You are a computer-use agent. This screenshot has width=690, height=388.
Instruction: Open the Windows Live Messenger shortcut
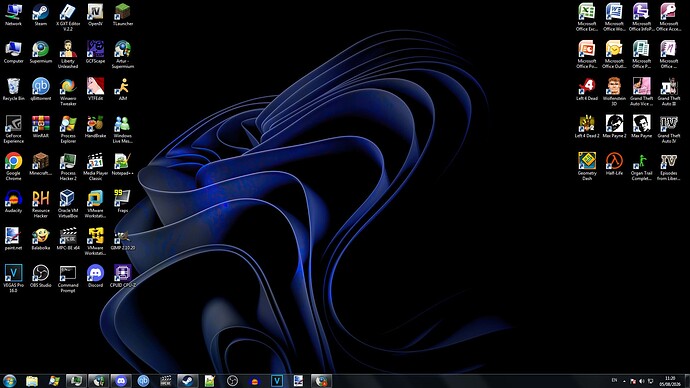point(122,129)
